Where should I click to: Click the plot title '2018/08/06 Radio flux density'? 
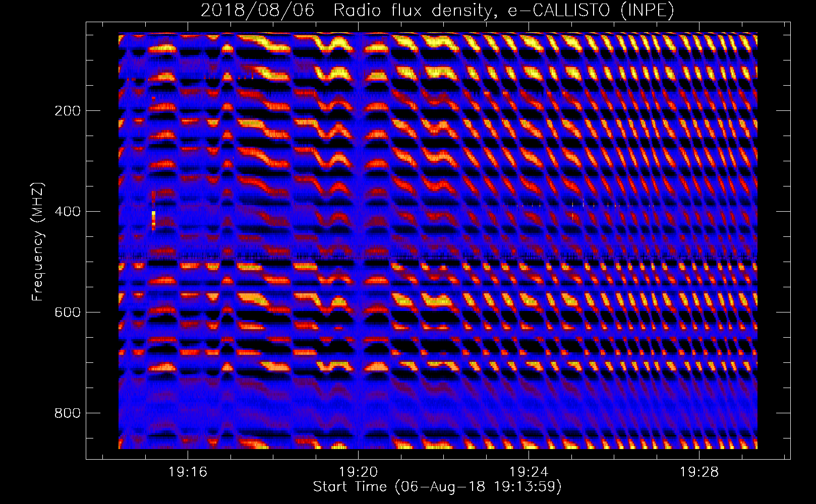point(438,11)
